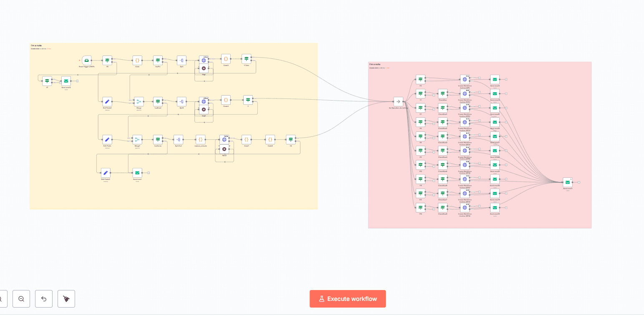This screenshot has width=644, height=318.
Task: Click the pink sticky note title
Action: [375, 64]
